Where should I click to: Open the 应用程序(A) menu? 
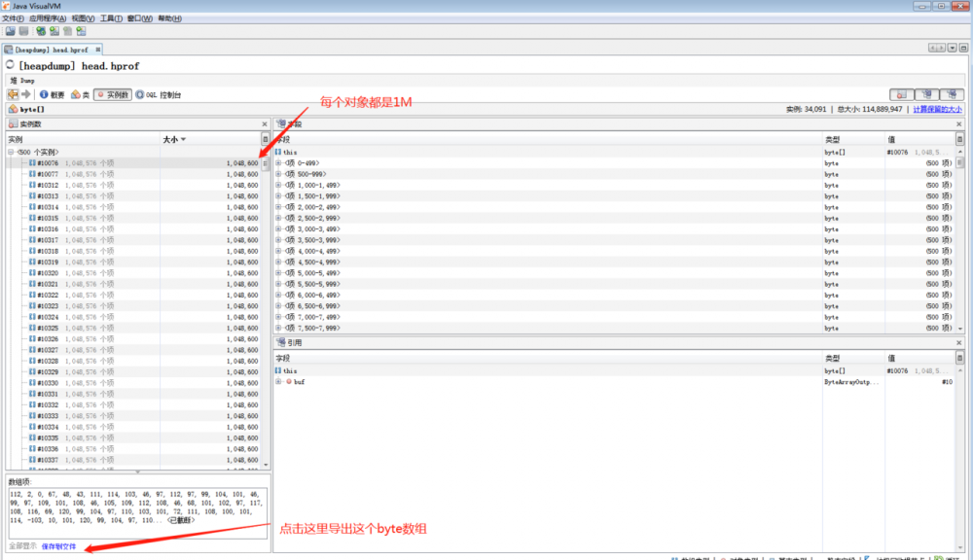pyautogui.click(x=48, y=18)
